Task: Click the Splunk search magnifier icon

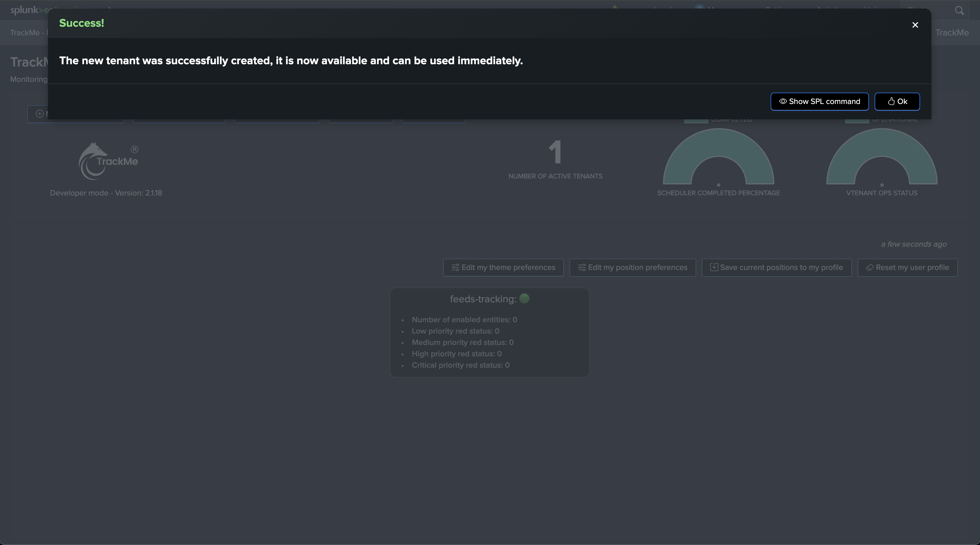Action: (x=960, y=11)
